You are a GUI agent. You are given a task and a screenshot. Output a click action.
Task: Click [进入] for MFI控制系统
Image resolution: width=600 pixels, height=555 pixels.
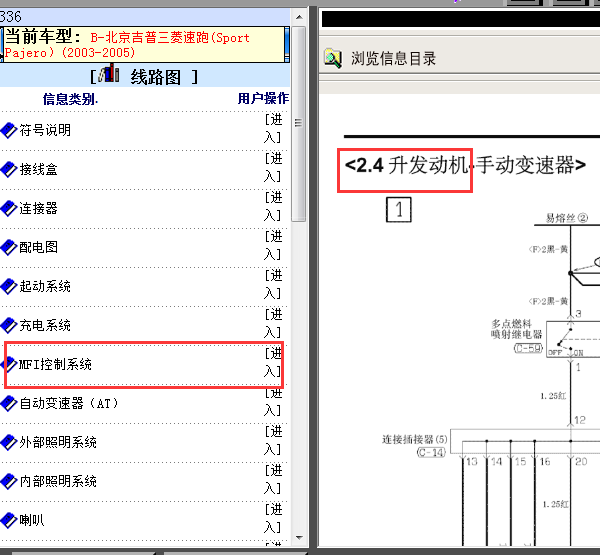click(x=274, y=363)
